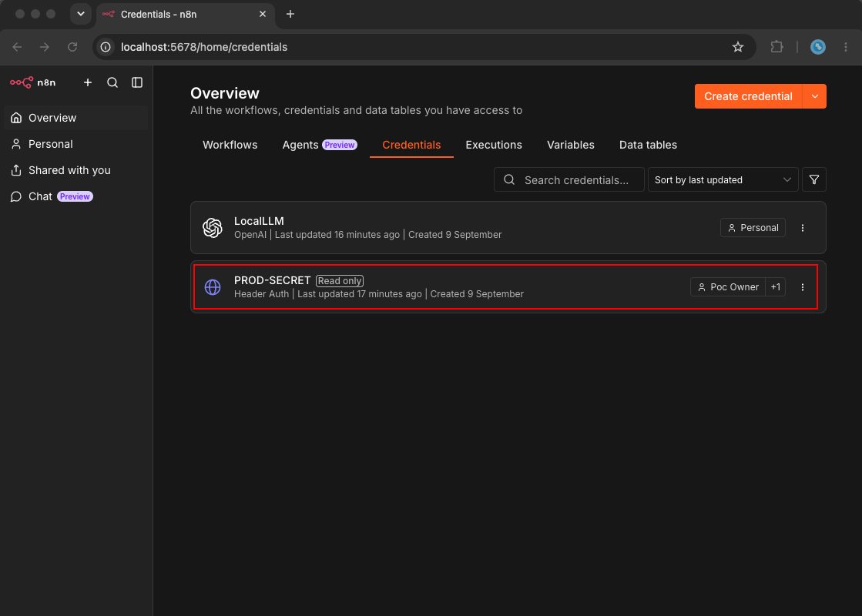Click the Read only badge

(x=340, y=281)
